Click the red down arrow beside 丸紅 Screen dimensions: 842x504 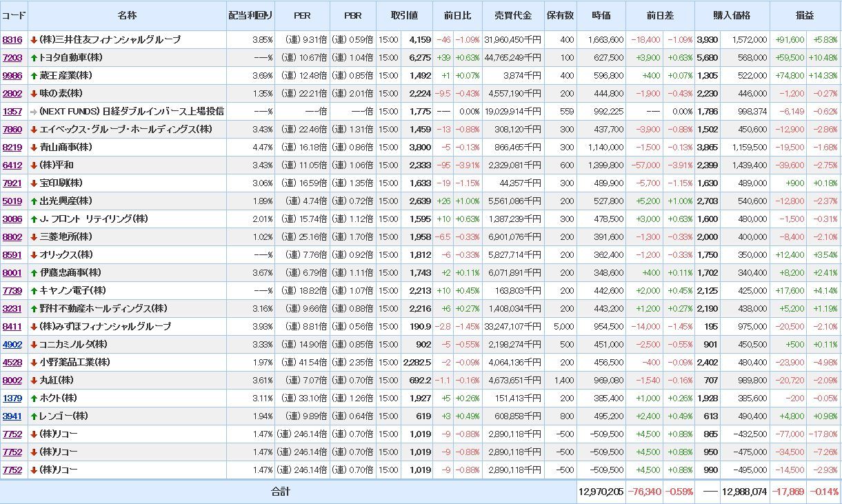(33, 381)
